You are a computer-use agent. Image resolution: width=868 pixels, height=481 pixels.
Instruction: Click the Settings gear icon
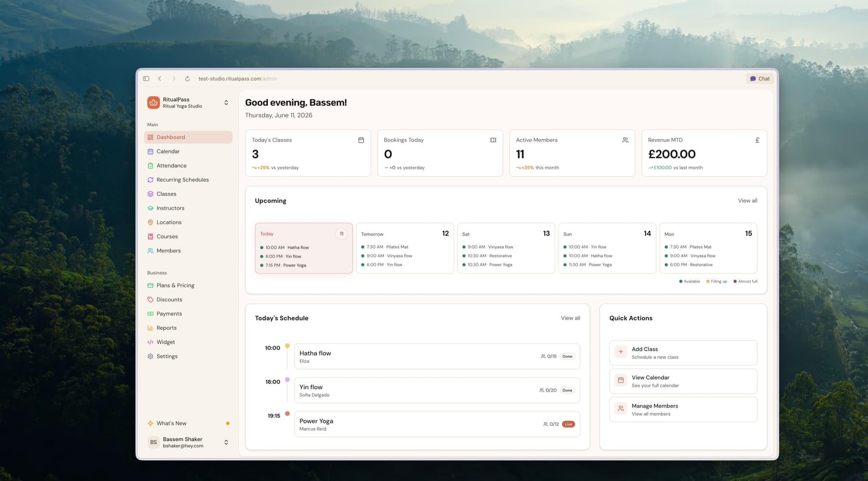click(150, 357)
